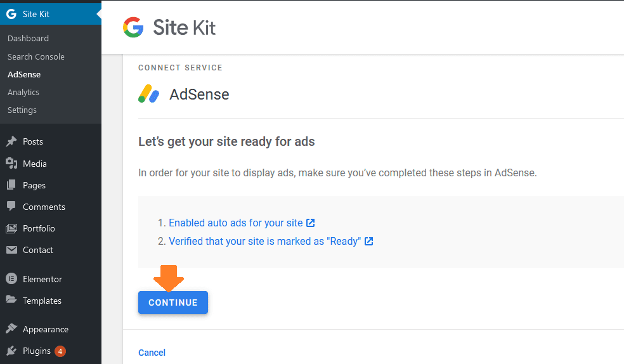Click the Appearance paintbrush icon
Screen dimensions: 624x364
[11, 328]
